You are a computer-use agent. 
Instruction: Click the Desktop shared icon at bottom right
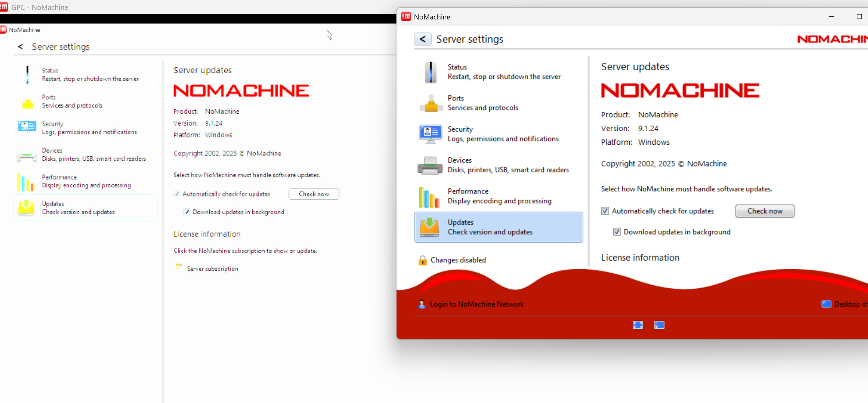click(x=826, y=304)
